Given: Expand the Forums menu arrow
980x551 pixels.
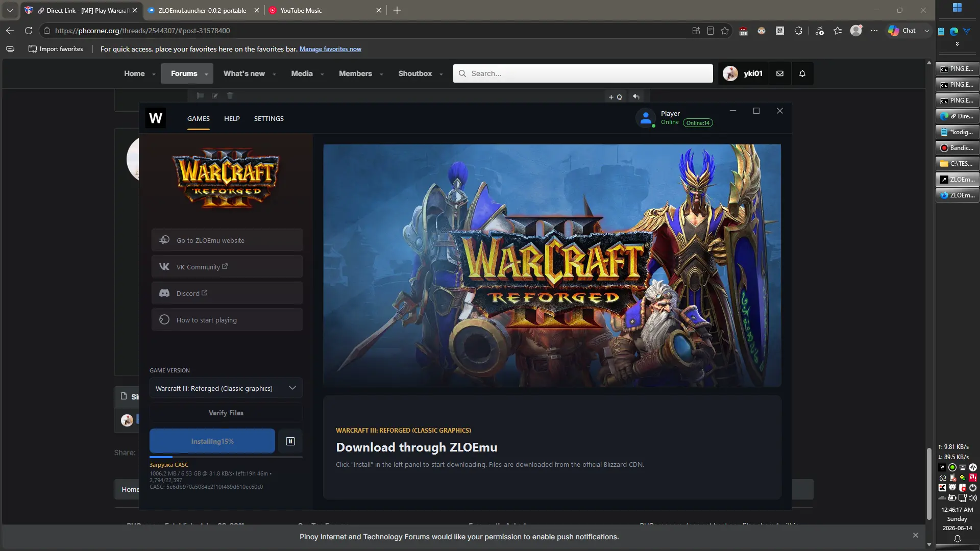Looking at the screenshot, I should coord(206,74).
